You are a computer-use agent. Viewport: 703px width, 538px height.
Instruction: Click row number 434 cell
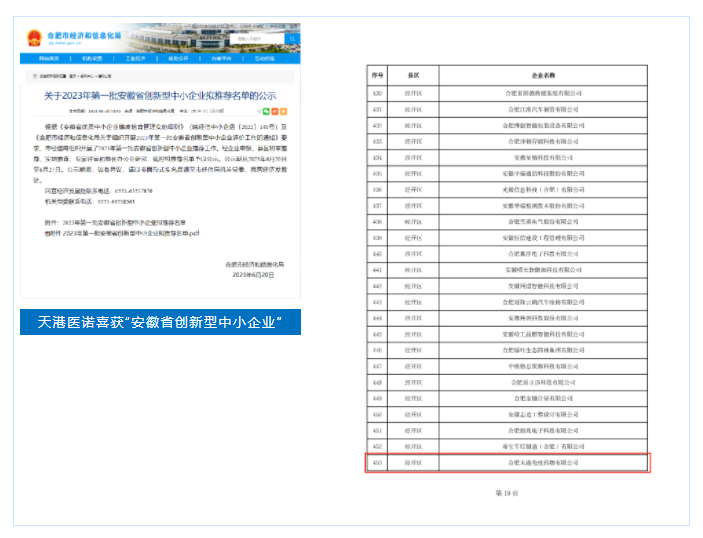point(377,158)
